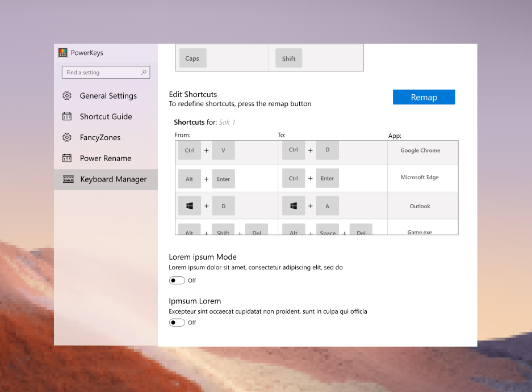
Task: Select Shortcut Guide in the sidebar
Action: (106, 116)
